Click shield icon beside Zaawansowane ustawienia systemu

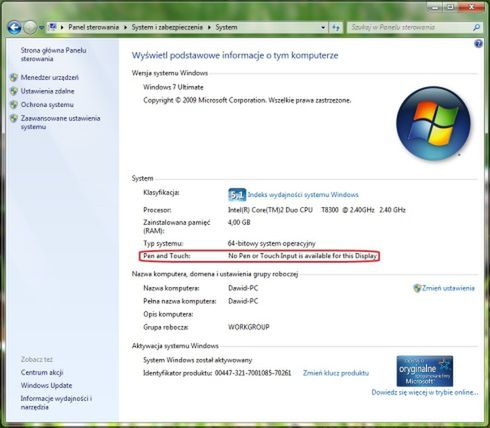[x=14, y=118]
